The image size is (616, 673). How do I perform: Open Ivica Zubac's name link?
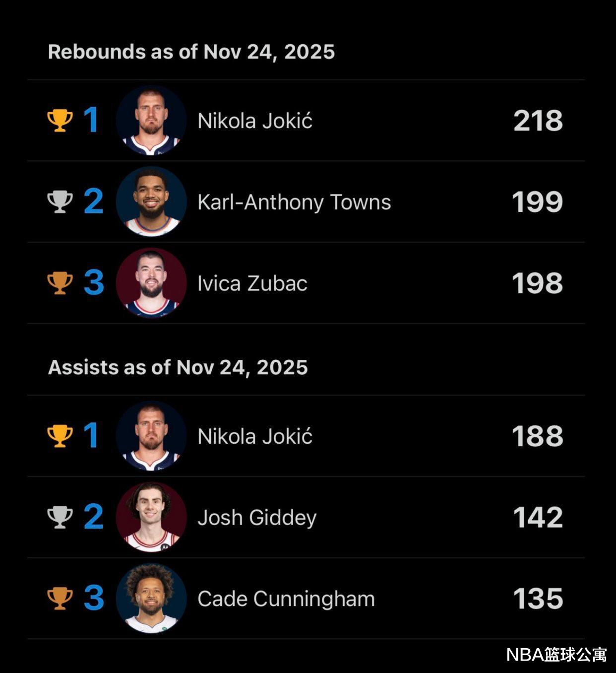[252, 283]
